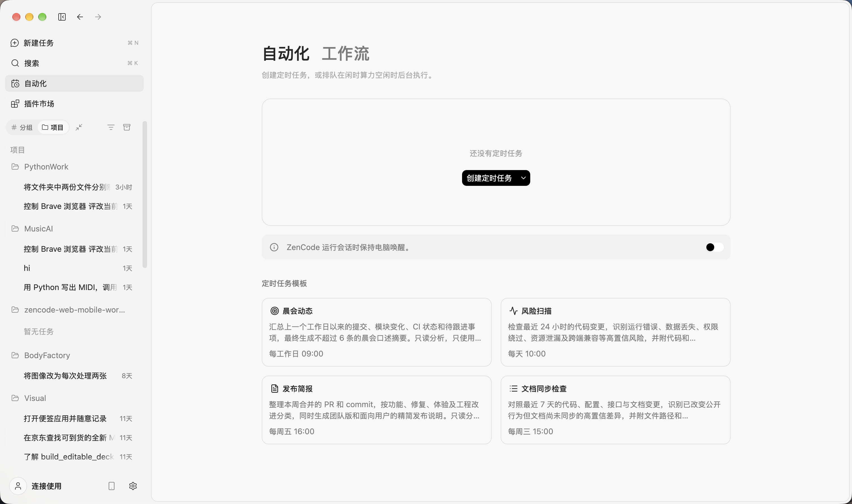Screen dimensions: 852x504
Task: Click the sidebar vertical scrollbar
Action: 145,195
